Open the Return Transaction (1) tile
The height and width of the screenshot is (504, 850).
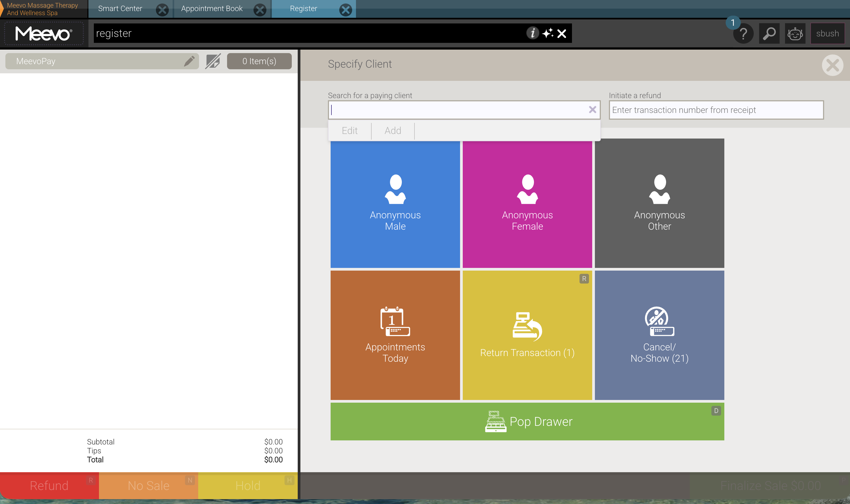pos(527,335)
